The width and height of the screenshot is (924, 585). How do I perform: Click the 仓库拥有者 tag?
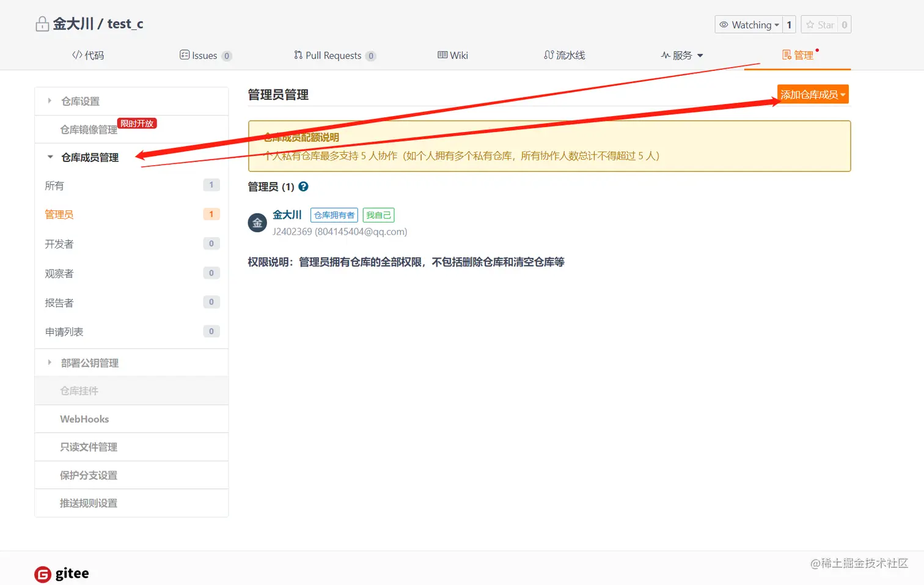coord(334,215)
